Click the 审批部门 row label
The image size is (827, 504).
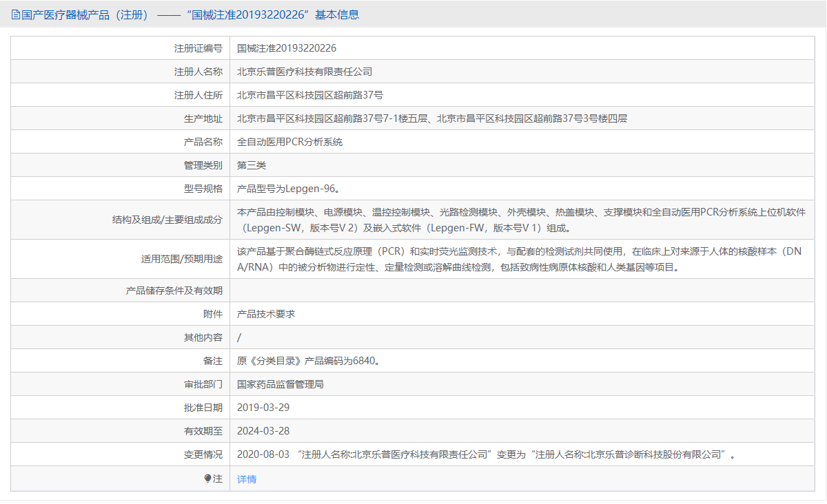coord(203,384)
